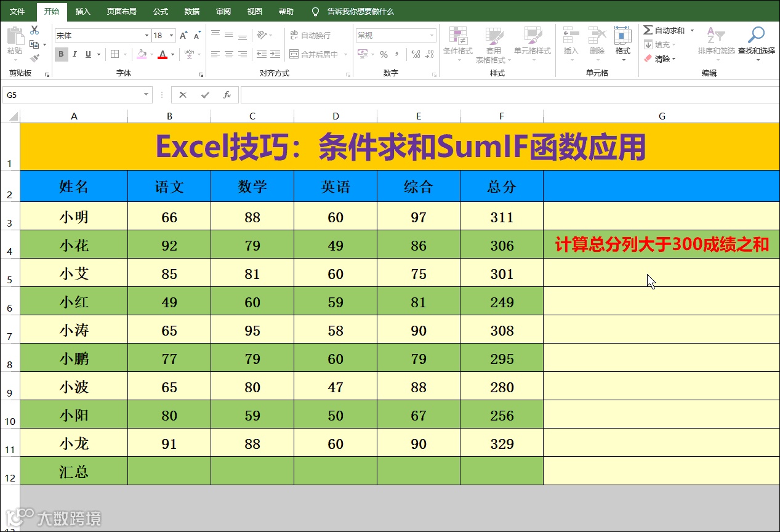Switch to the Formulas (公式) tab
Viewport: 780px width, 532px height.
(x=161, y=11)
